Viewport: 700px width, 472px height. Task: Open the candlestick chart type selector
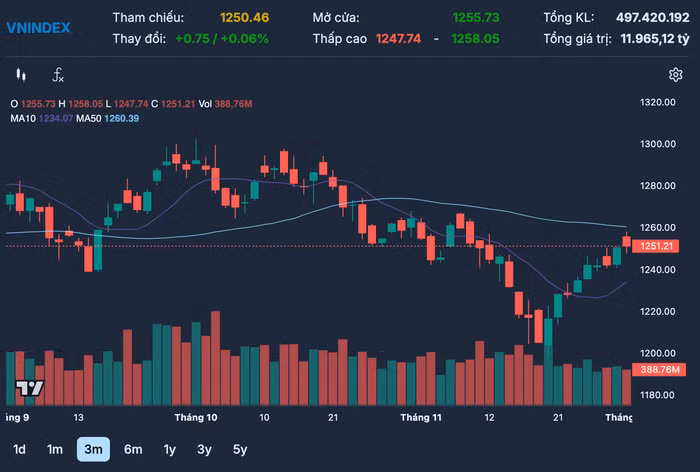click(x=19, y=75)
